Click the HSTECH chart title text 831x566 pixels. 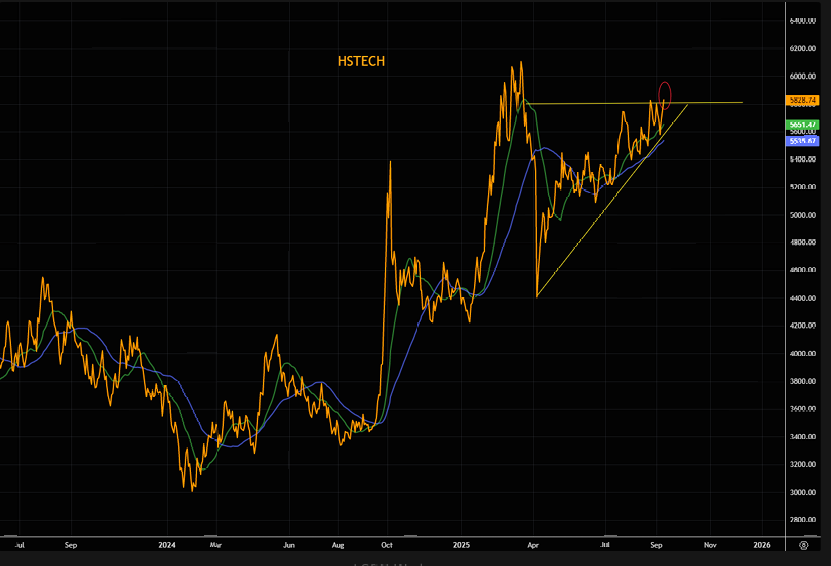361,62
